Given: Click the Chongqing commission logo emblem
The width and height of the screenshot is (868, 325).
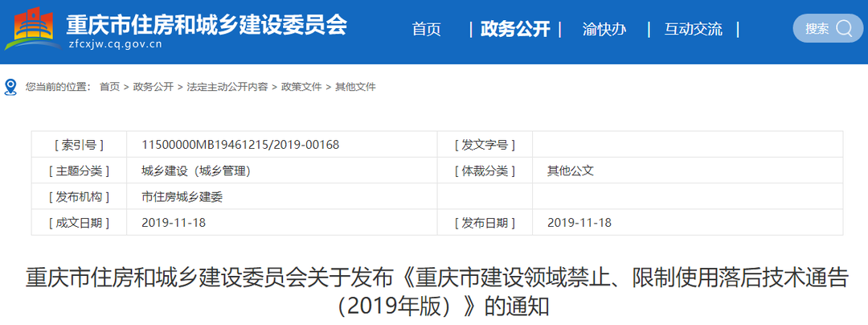Looking at the screenshot, I should coord(32,30).
